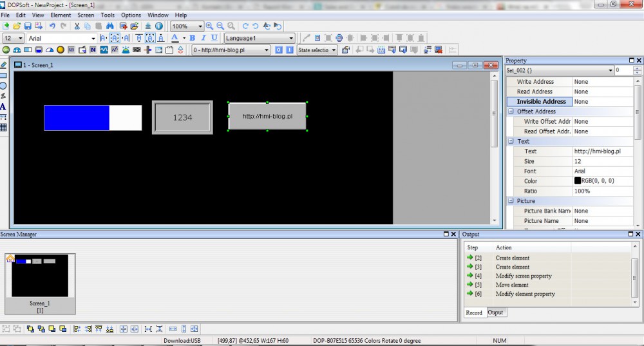Select the Rectangle drawing tool
Screen dimensions: 644x346
[x=3, y=75]
